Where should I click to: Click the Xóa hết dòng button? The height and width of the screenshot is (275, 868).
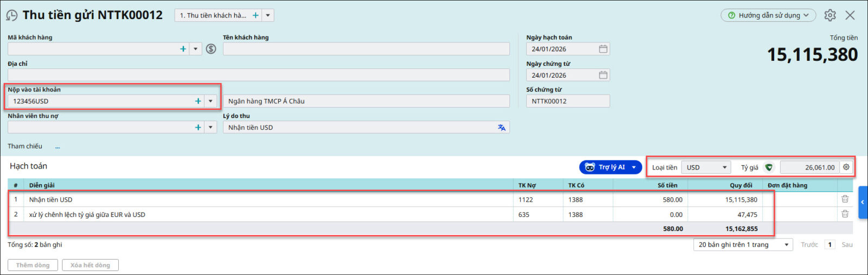point(90,265)
